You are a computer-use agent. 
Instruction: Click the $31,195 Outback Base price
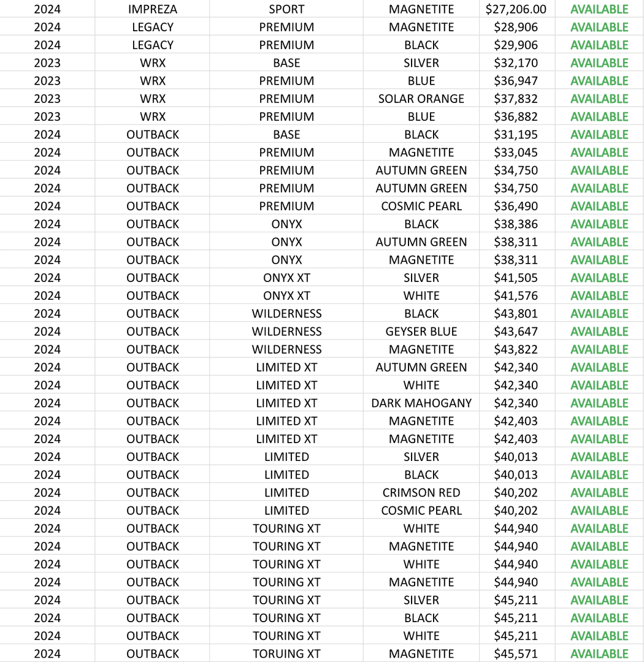pos(516,135)
